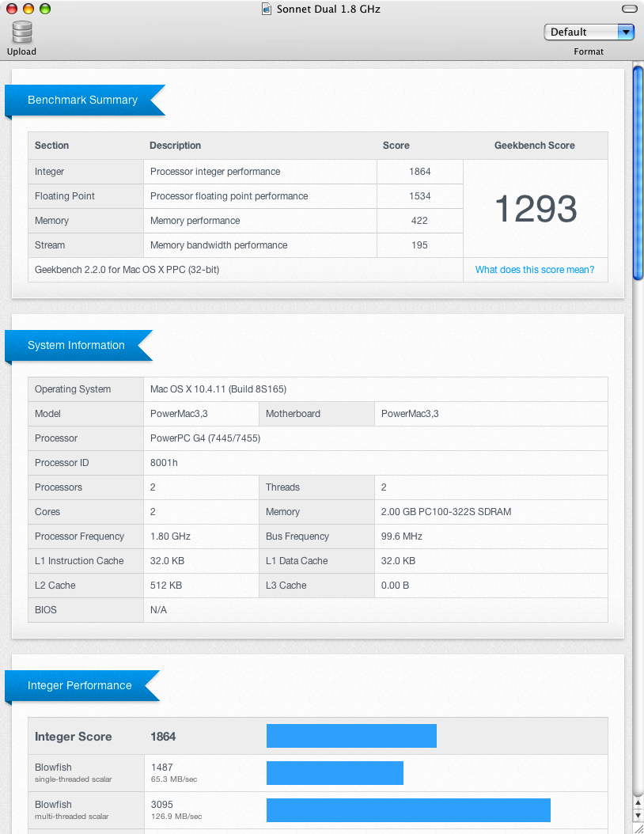
Task: Open 'What does this score mean?' link
Action: [535, 270]
